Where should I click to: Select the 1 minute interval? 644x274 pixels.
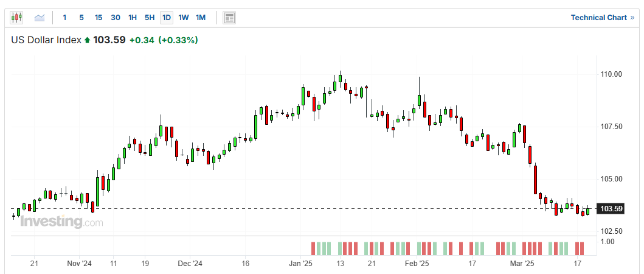coord(64,17)
